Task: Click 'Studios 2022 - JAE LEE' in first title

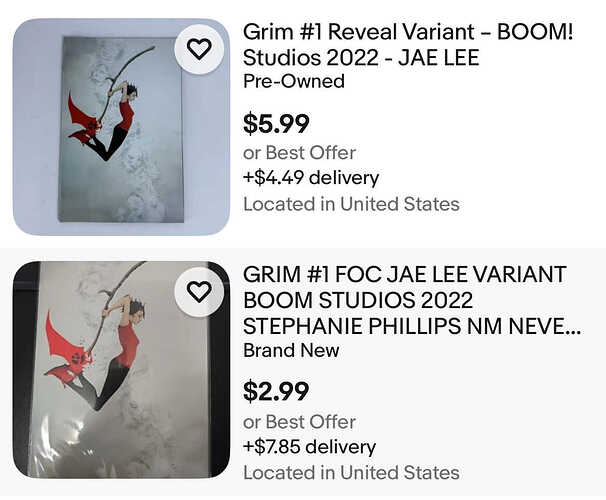Action: click(361, 58)
